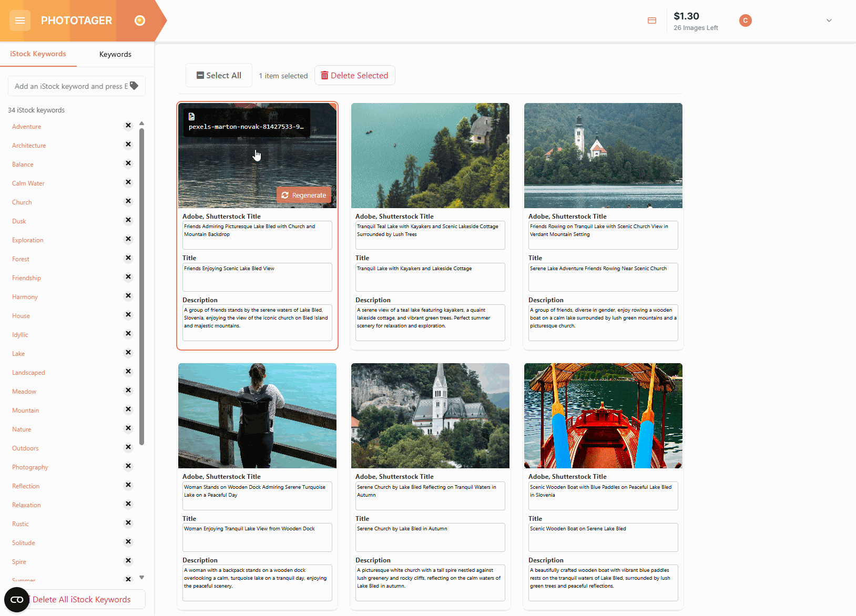Select the church in autumn image thumbnail

point(430,416)
